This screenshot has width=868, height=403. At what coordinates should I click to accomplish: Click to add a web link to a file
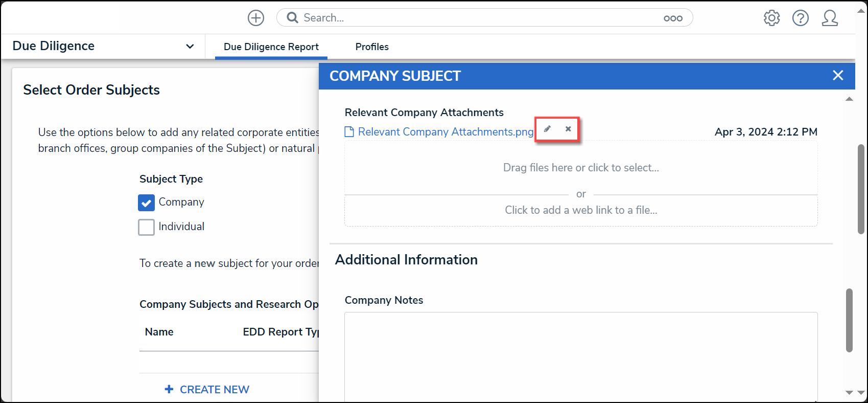pyautogui.click(x=581, y=210)
